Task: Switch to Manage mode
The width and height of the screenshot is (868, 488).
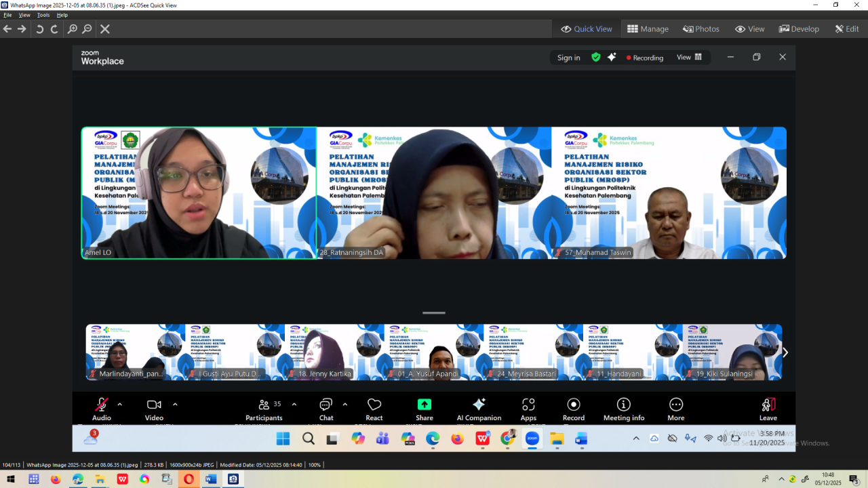Action: [648, 29]
